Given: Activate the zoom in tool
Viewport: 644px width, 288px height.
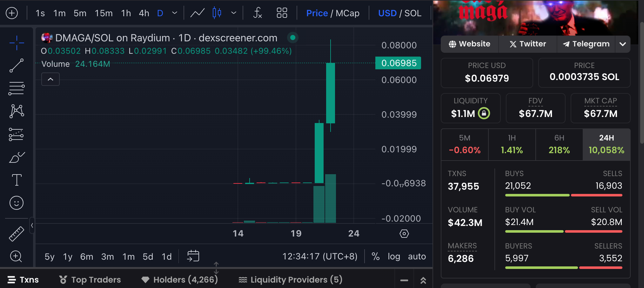Looking at the screenshot, I should (16, 256).
